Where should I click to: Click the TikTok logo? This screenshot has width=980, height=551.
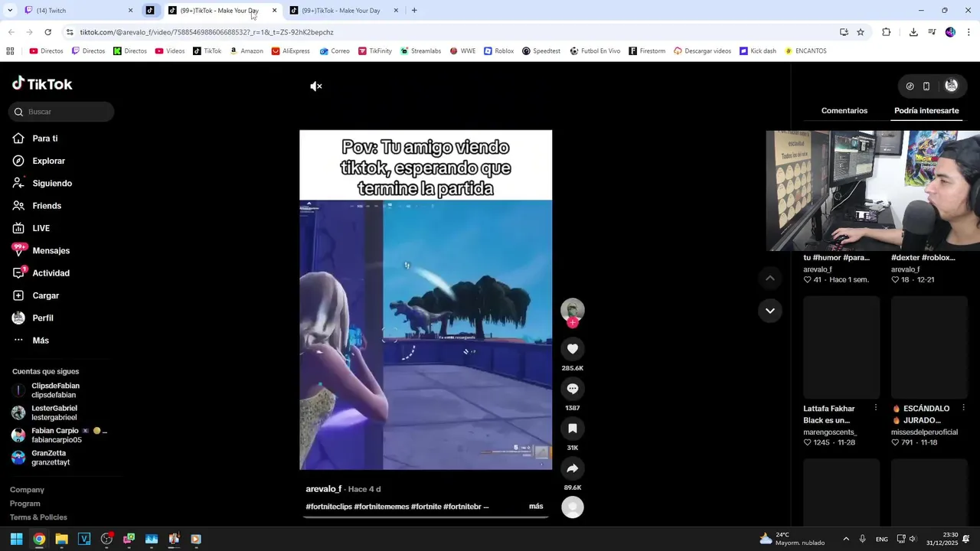tap(42, 84)
